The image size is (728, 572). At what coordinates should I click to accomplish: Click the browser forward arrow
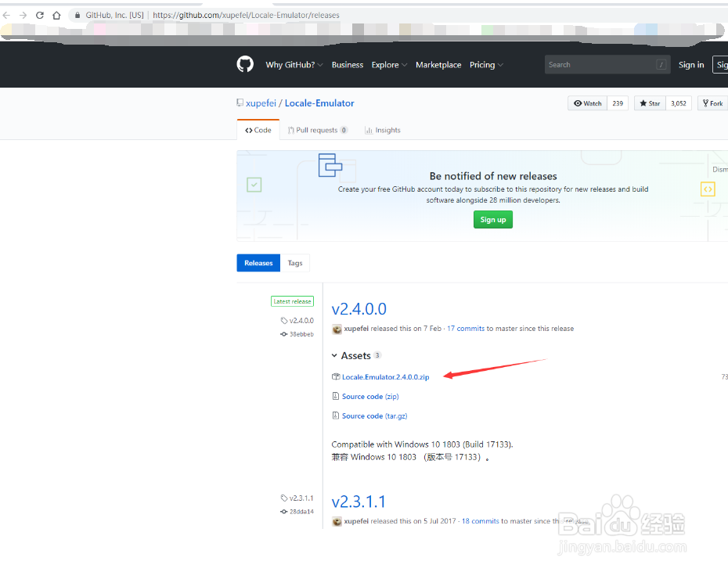click(x=23, y=16)
